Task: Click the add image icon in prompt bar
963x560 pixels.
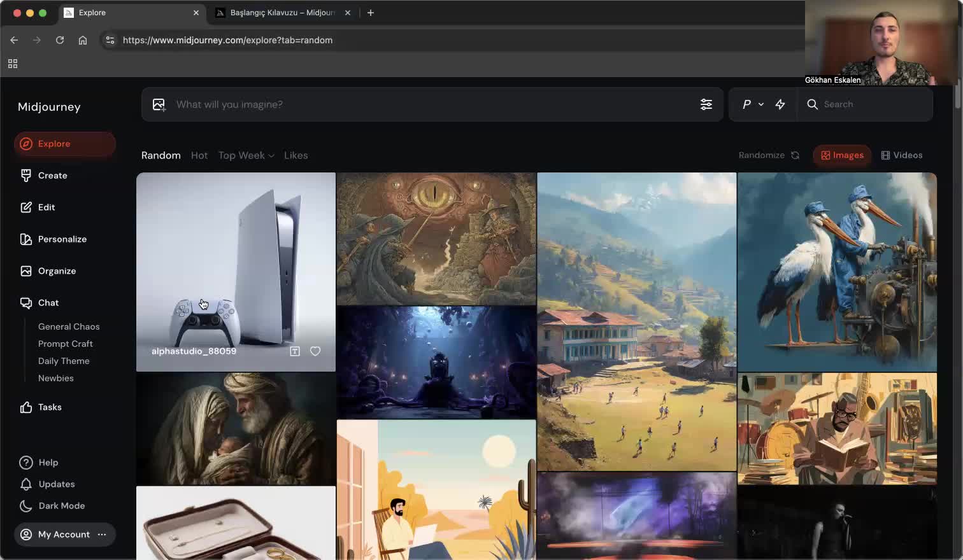Action: click(x=159, y=104)
